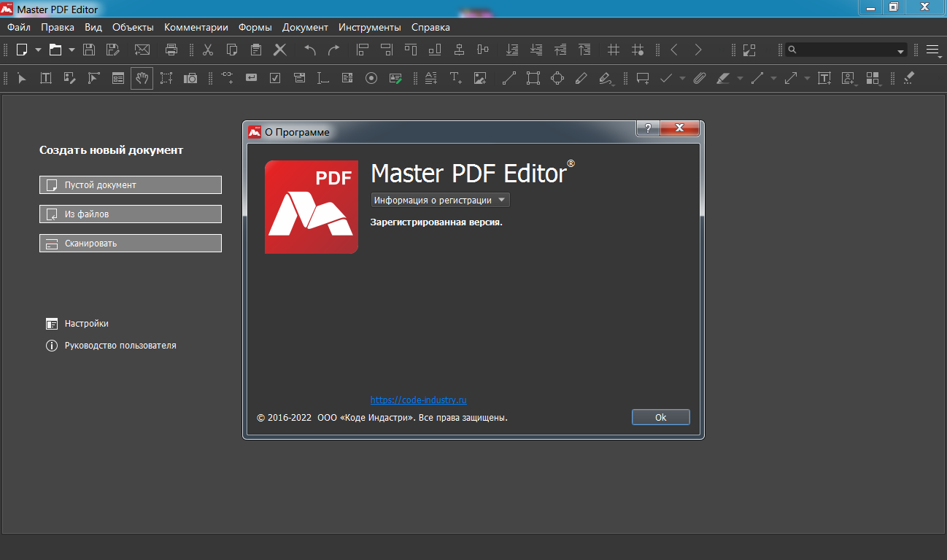Viewport: 947px width, 560px height.
Task: Click the insert image icon
Action: pos(479,78)
